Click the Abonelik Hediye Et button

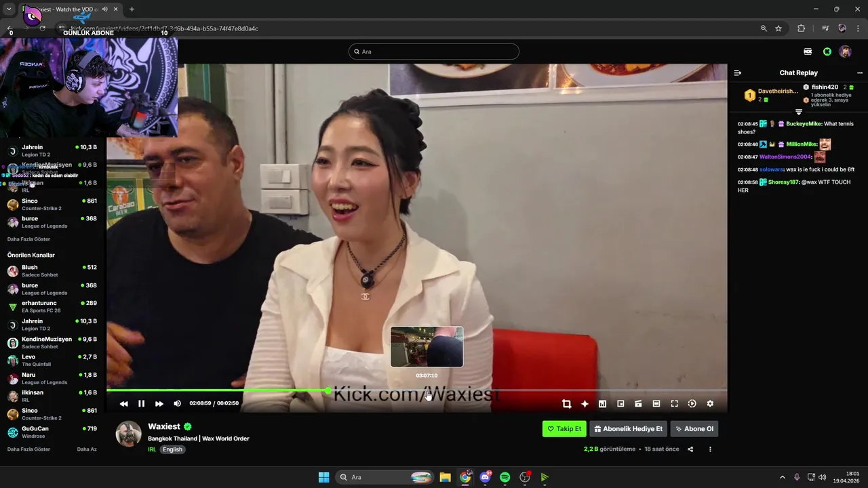629,429
